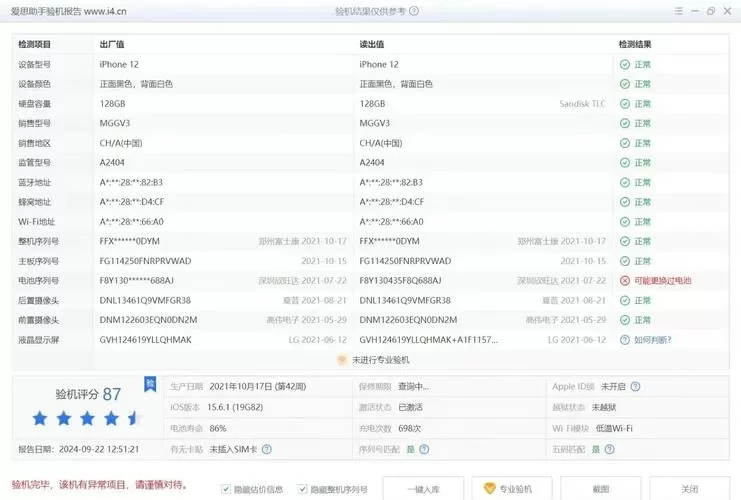Click the 可能更换过电池 warning text

[663, 281]
